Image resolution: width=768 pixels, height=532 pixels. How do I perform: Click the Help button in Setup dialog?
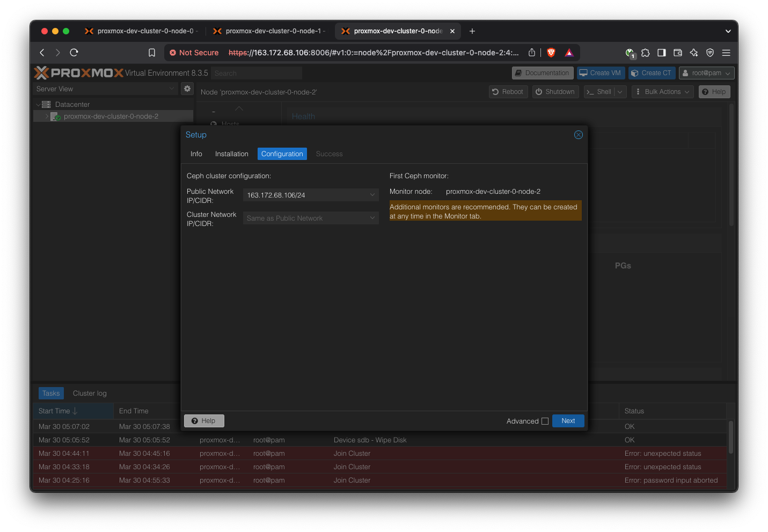[204, 421]
